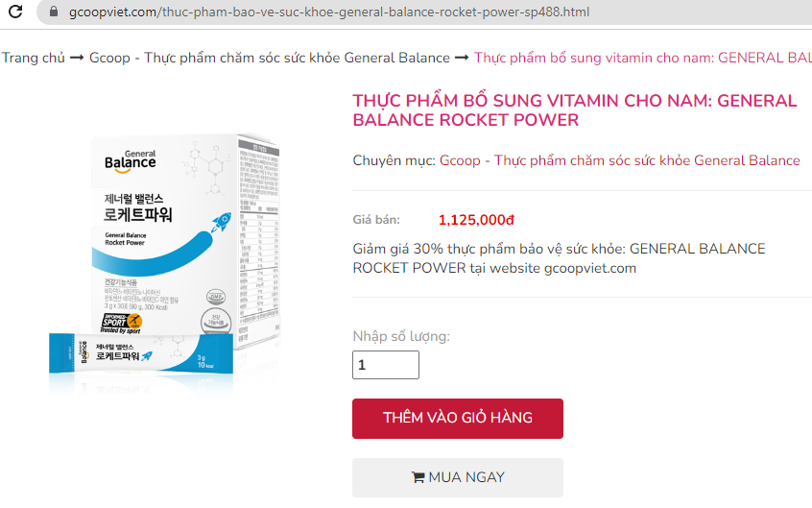Click the shopping cart icon on MUA NGAY
Image resolution: width=812 pixels, height=508 pixels.
point(418,477)
